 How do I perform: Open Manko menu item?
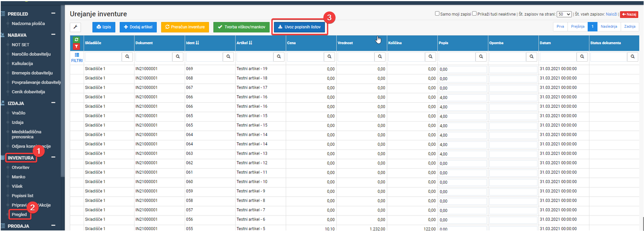pos(18,177)
